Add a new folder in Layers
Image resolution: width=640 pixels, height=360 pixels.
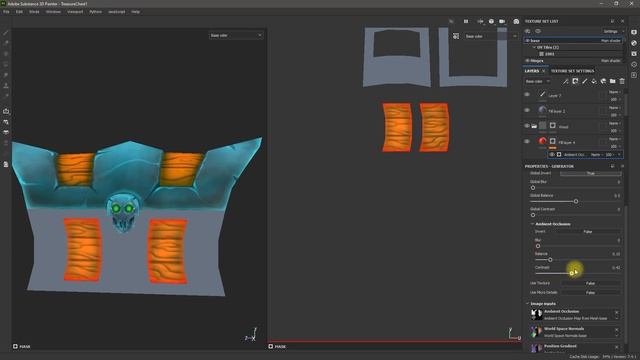click(x=613, y=82)
